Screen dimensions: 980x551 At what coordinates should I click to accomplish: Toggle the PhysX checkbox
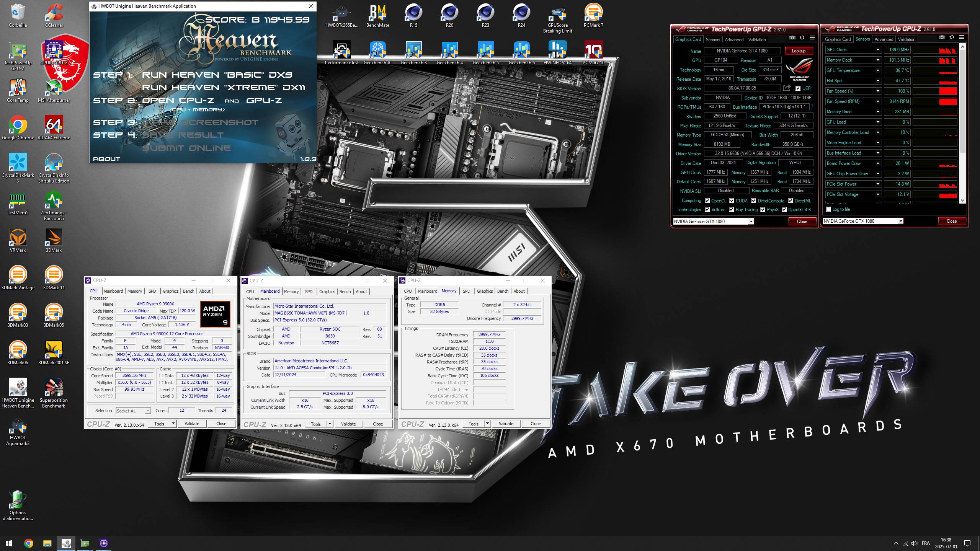[763, 210]
